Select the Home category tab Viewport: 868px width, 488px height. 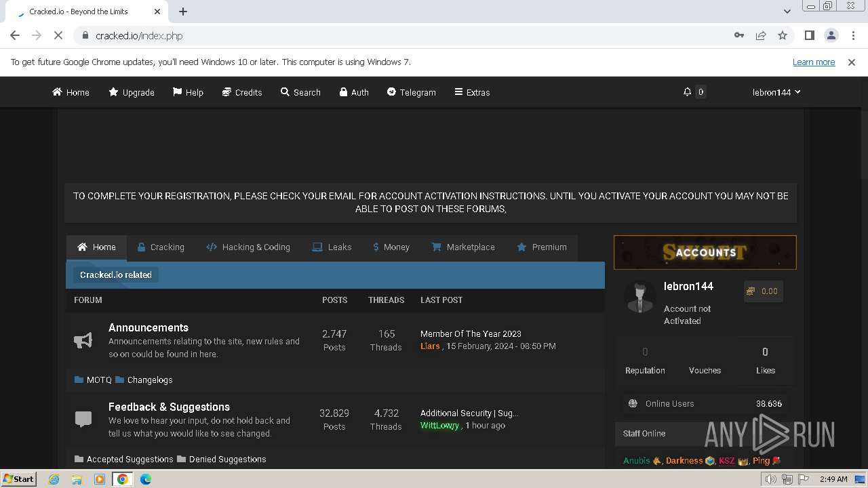[x=96, y=247]
